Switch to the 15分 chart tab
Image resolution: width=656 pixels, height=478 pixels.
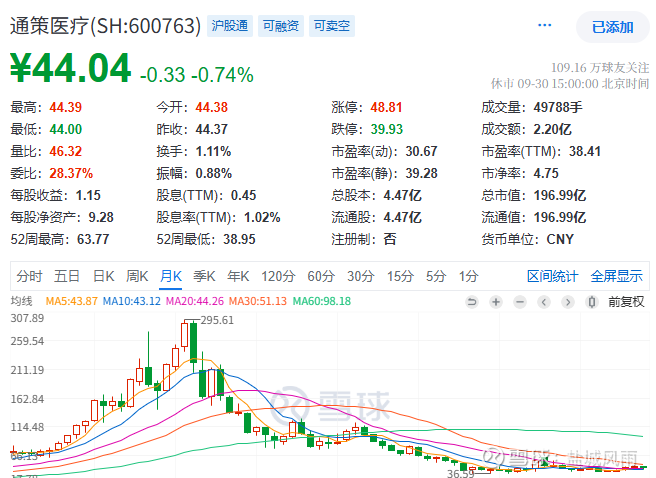(400, 276)
